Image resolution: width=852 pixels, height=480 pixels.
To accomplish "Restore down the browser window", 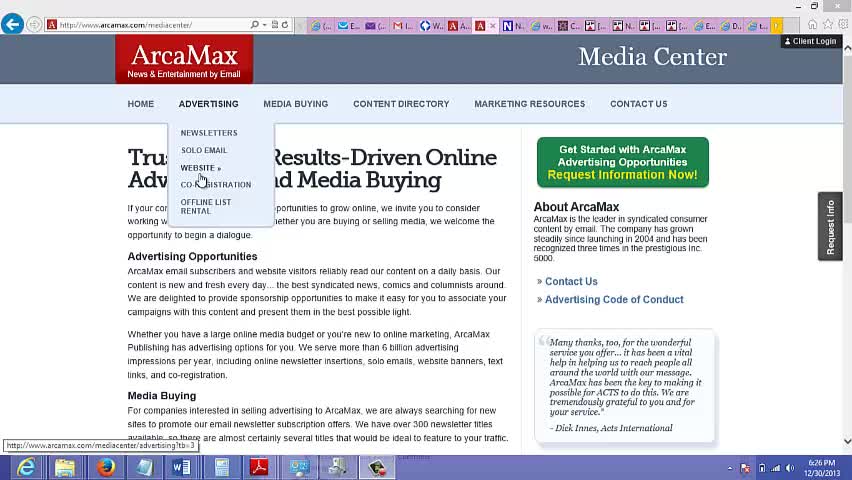I will click(814, 7).
